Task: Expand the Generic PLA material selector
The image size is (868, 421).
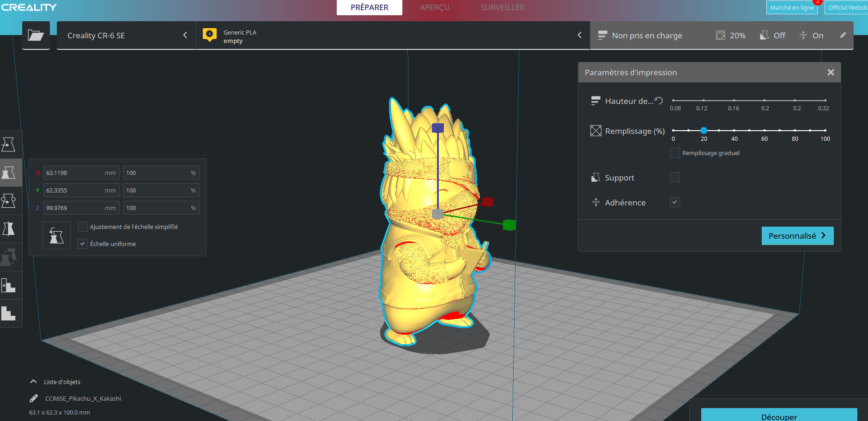Action: (x=393, y=35)
